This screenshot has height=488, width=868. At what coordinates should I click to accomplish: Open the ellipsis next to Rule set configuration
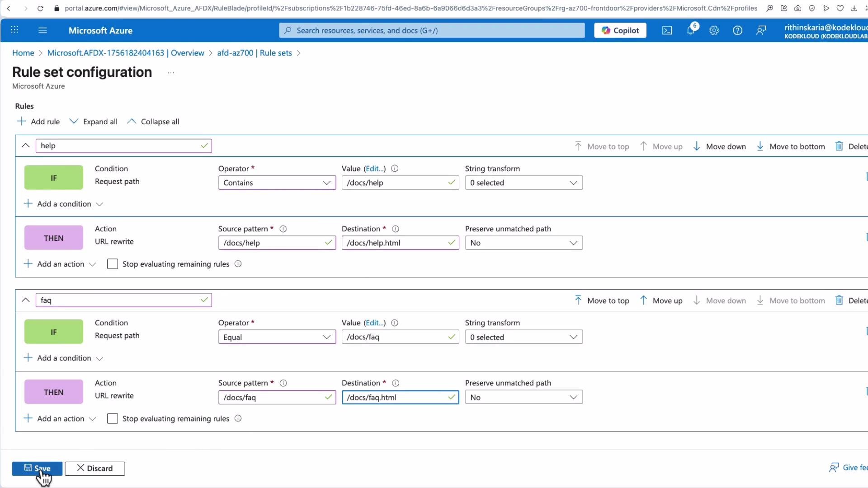click(170, 73)
